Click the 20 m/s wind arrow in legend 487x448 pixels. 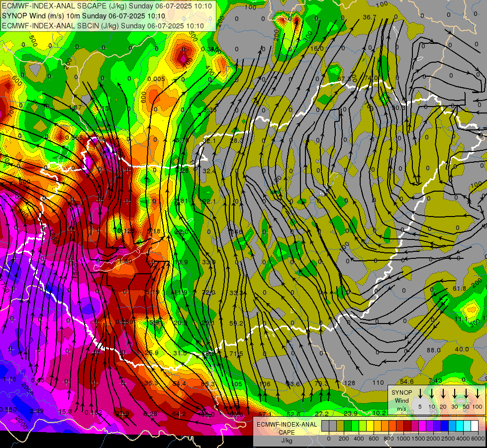443,394
